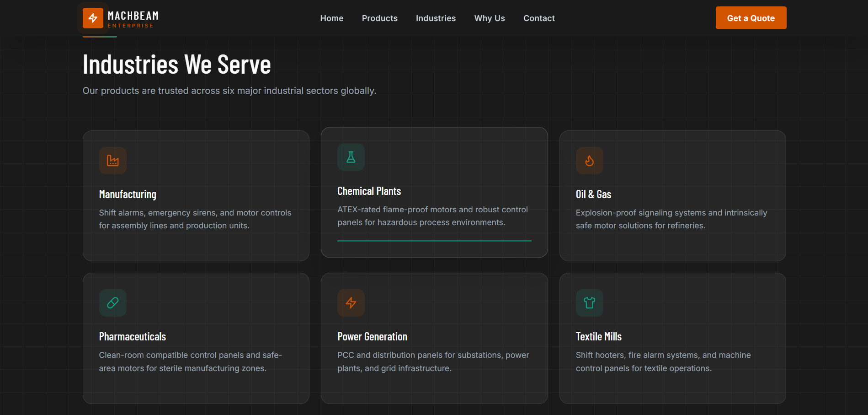
Task: Open the Home nav link
Action: [x=332, y=18]
